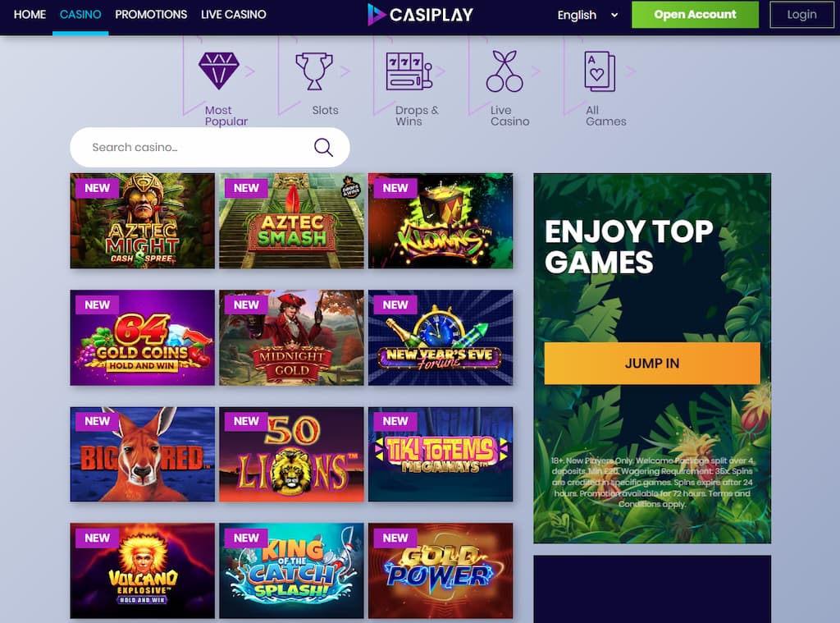
Task: Click the search magnifier icon
Action: pyautogui.click(x=323, y=147)
